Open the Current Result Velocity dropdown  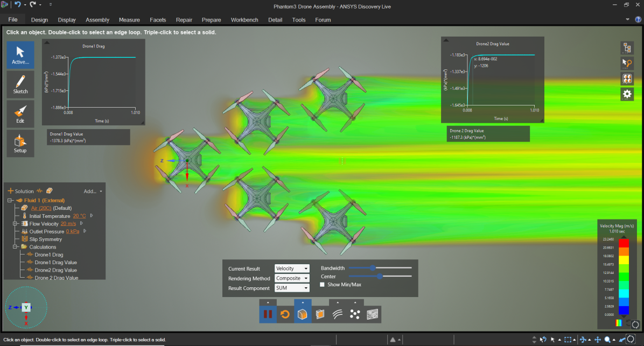pos(292,269)
